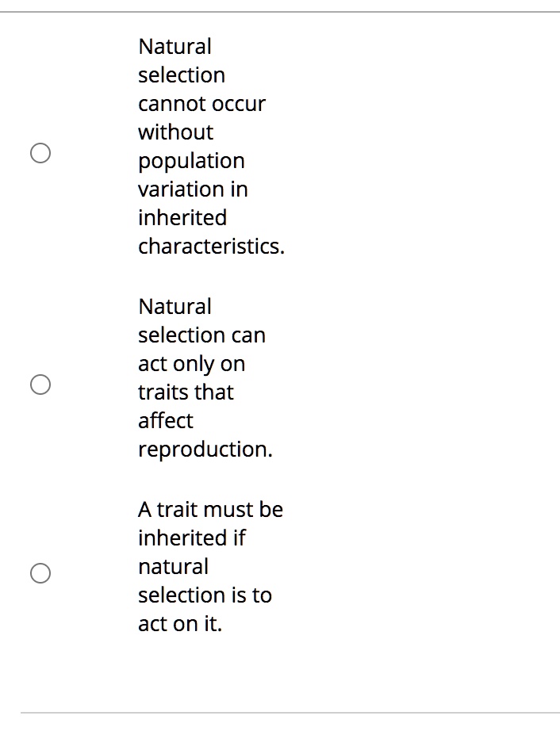Viewport: 560px width, 731px height.
Task: Choose the answer about population variation
Action: coord(40,154)
